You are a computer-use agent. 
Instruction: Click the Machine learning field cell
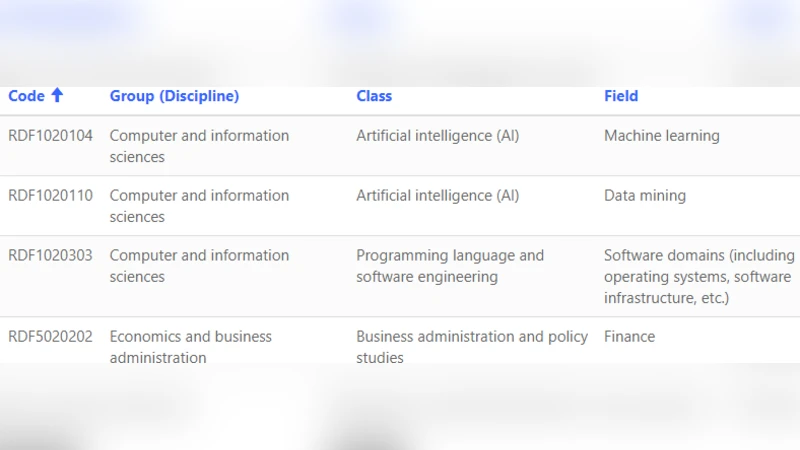661,136
